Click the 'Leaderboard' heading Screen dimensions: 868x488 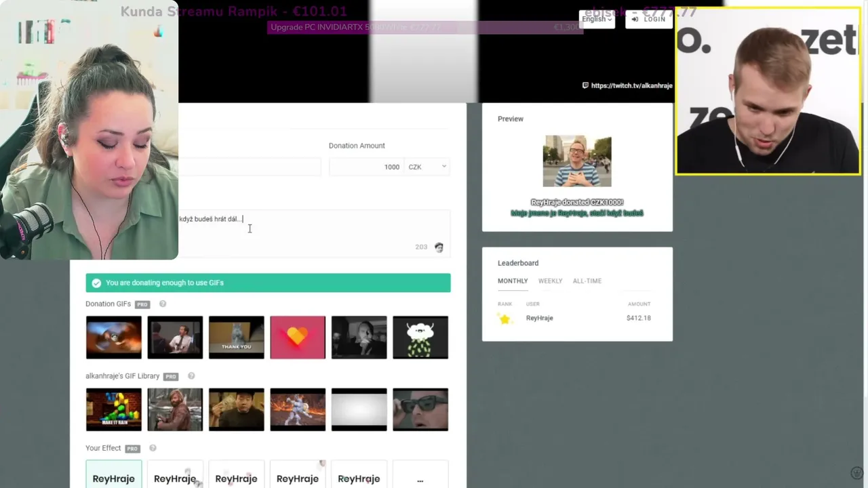(518, 263)
